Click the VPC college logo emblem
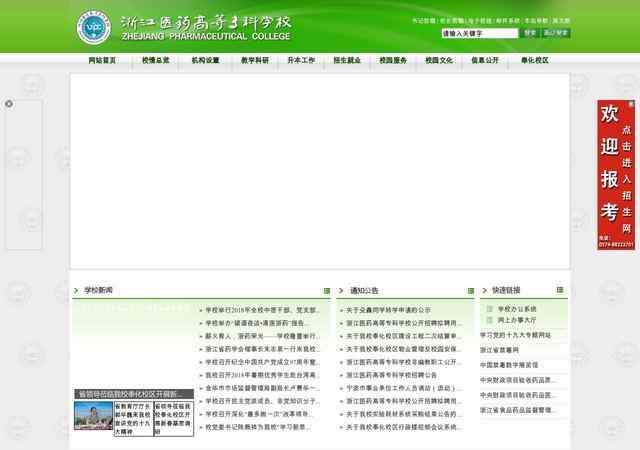Screen dimensions: 640x450 94,27
